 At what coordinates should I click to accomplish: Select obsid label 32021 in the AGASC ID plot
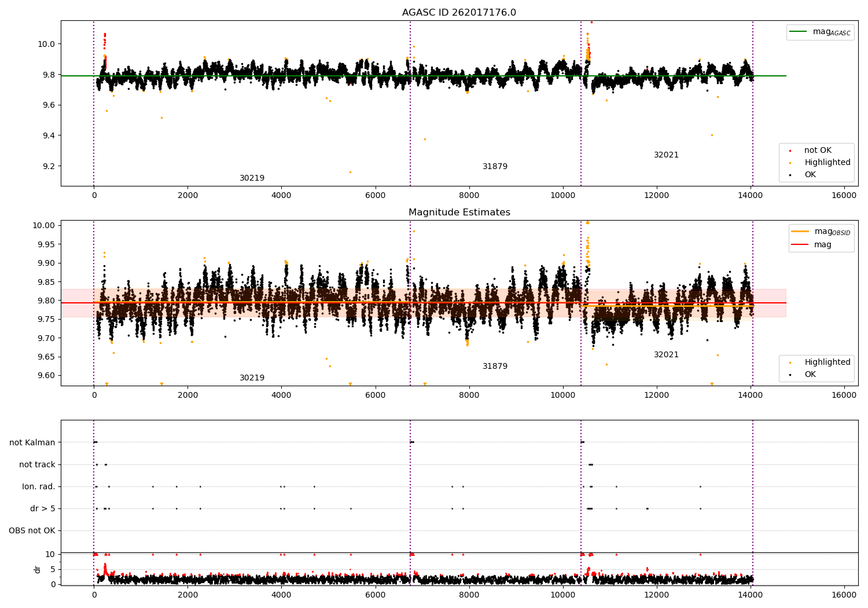(667, 155)
